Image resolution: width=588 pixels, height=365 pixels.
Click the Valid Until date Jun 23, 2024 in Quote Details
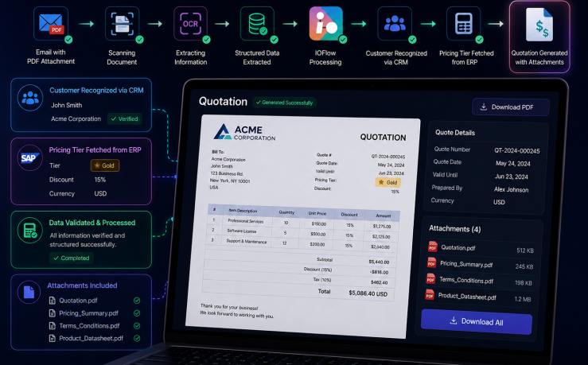coord(511,177)
